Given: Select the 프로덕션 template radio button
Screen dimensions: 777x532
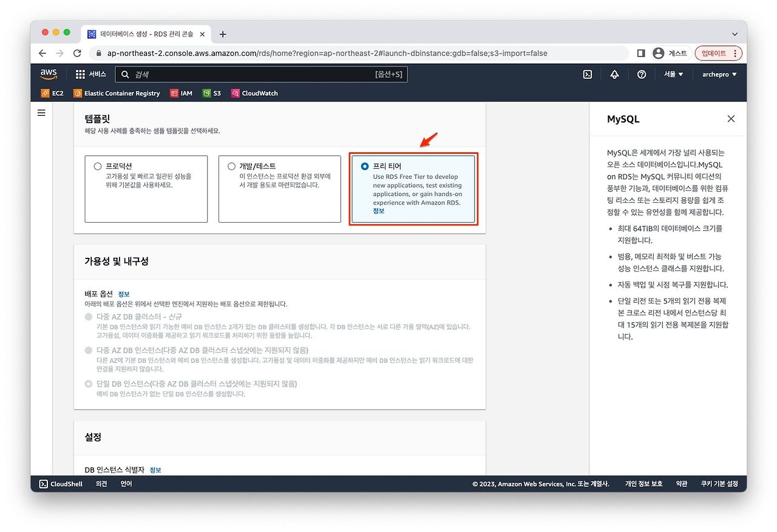Looking at the screenshot, I should click(98, 166).
